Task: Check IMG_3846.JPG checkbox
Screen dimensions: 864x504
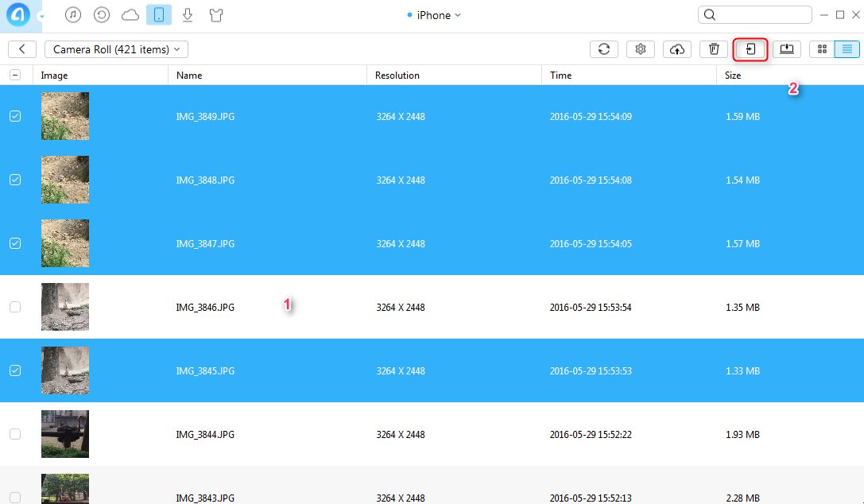Action: 15,307
